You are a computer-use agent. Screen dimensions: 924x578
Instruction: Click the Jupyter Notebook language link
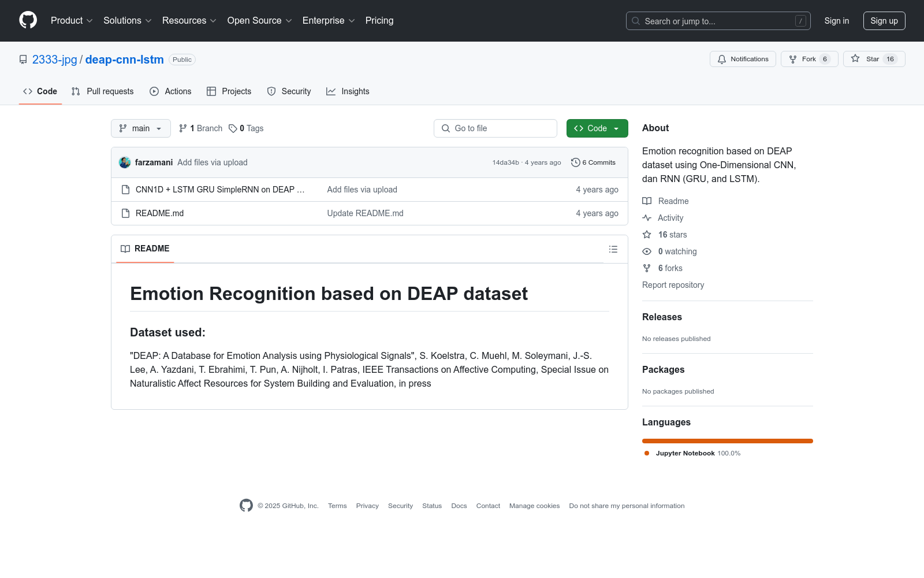pyautogui.click(x=692, y=453)
